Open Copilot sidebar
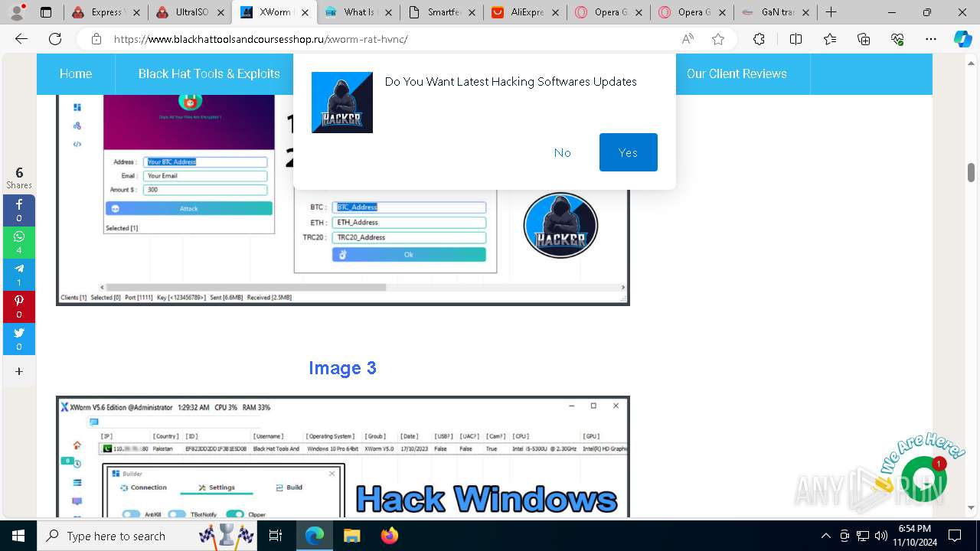 pos(962,39)
